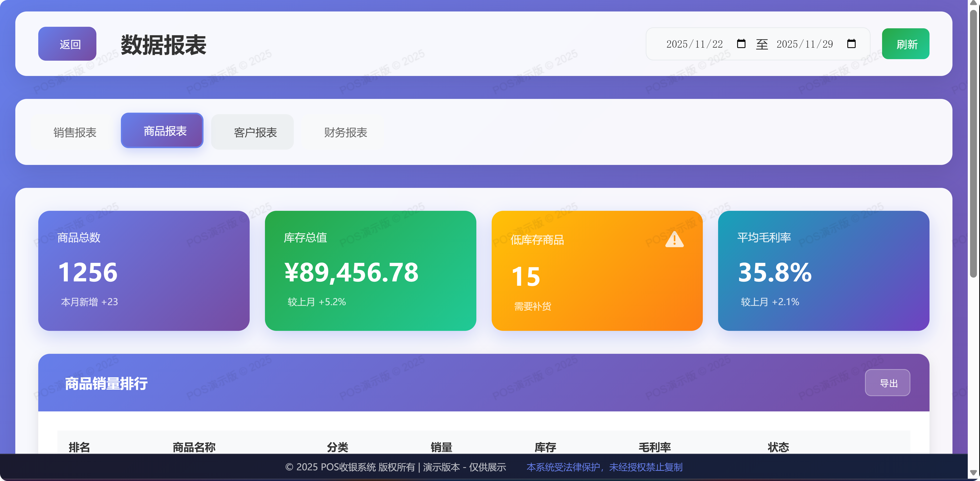Click the low stock warning triangle icon
This screenshot has height=481, width=980.
click(674, 240)
